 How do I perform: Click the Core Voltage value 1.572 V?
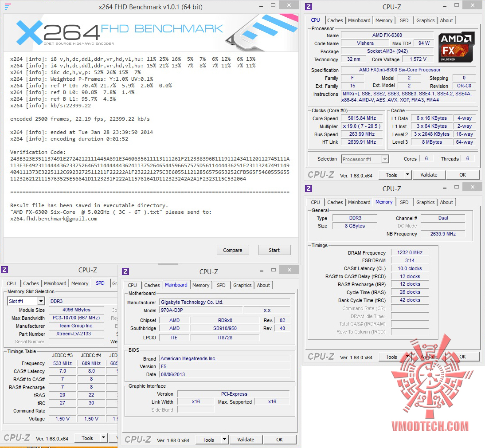tap(418, 59)
